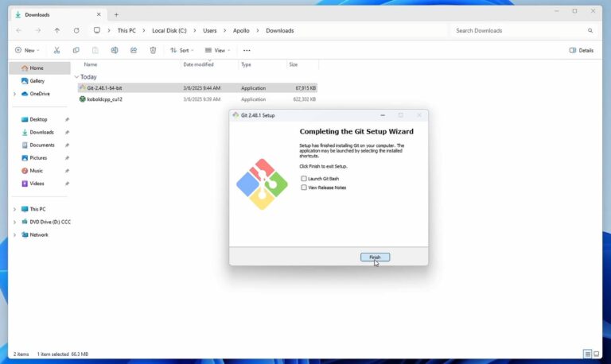Open the See more ellipsis menu
The image size is (611, 364).
coord(247,50)
